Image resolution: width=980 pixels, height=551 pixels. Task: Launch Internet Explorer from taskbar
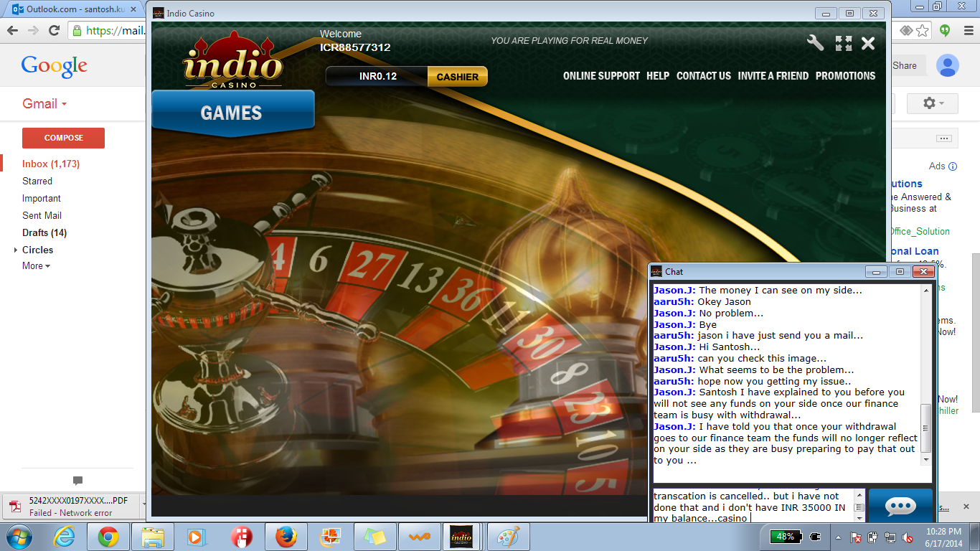(64, 537)
